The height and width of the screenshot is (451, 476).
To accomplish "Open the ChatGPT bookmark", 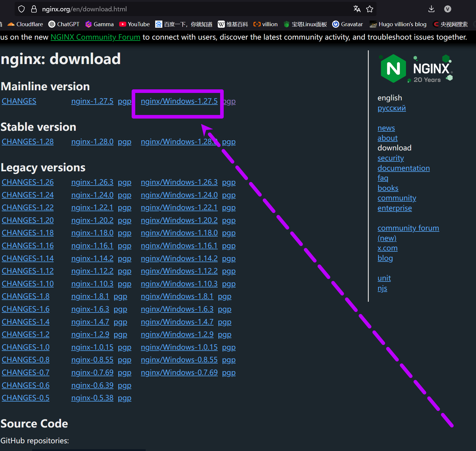I will click(64, 24).
